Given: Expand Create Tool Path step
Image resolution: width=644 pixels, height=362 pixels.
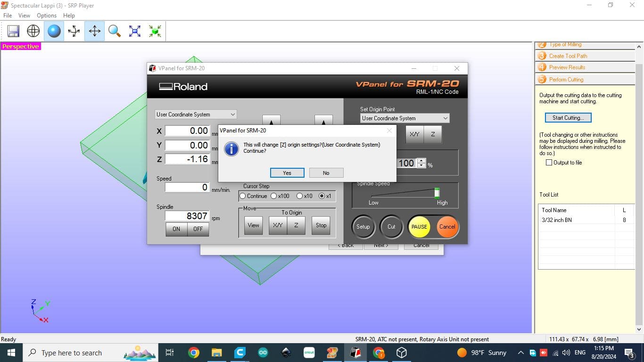Looking at the screenshot, I should coord(586,56).
